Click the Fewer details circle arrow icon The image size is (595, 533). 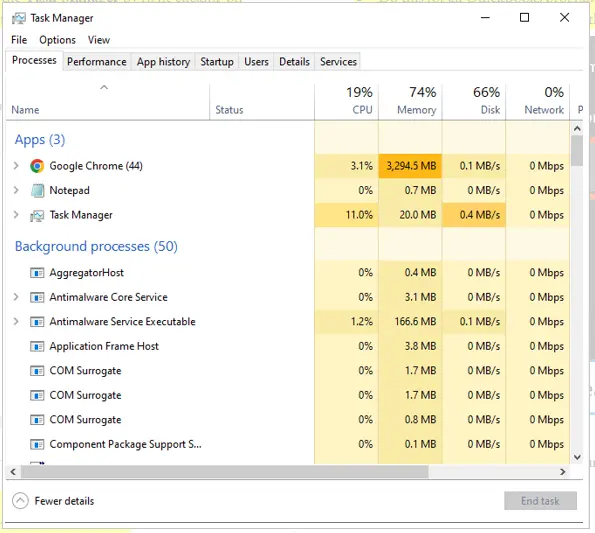tap(20, 501)
